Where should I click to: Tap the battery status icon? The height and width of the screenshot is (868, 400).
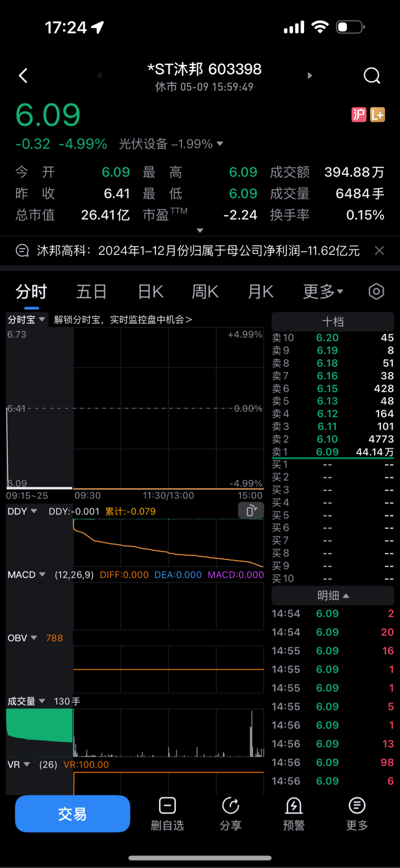351,27
